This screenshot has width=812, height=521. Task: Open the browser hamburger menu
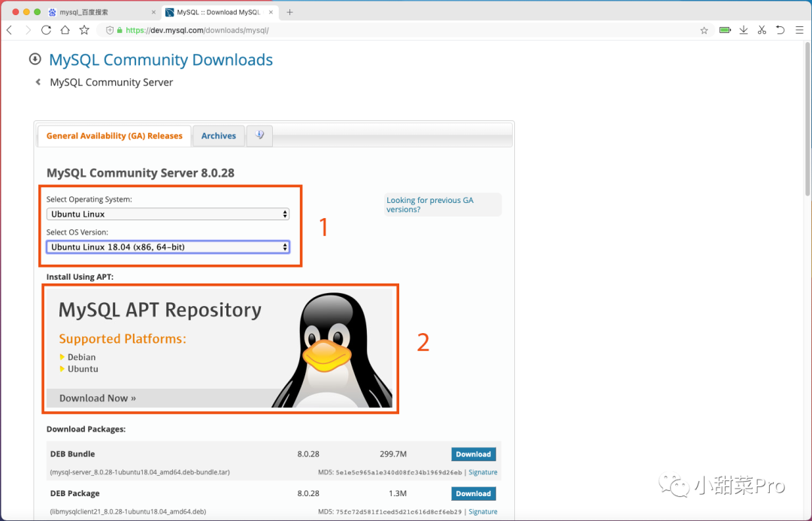pyautogui.click(x=799, y=30)
